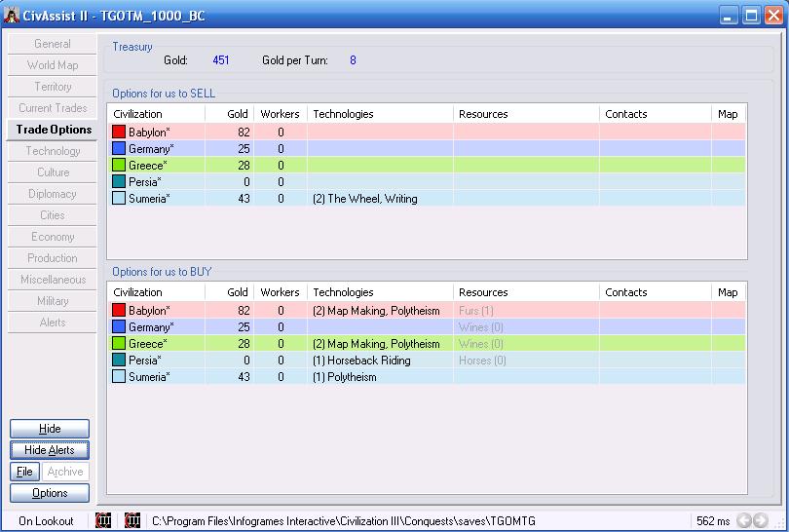Click Persia's teal swatch in BUY list
The image size is (789, 532).
tap(119, 360)
